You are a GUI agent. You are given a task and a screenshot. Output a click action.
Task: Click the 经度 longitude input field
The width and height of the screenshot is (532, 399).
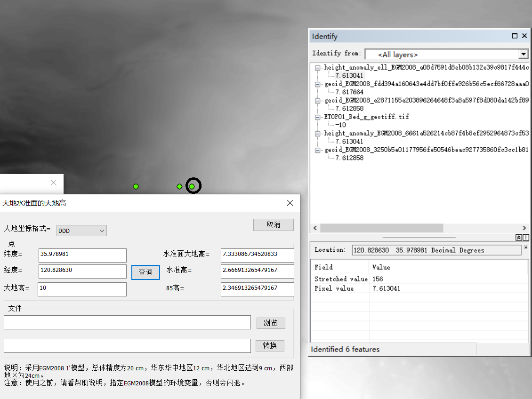tap(82, 271)
